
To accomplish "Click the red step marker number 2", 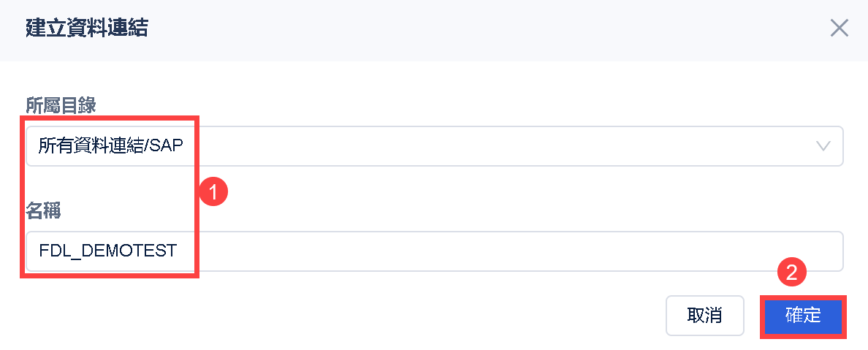I will point(791,273).
